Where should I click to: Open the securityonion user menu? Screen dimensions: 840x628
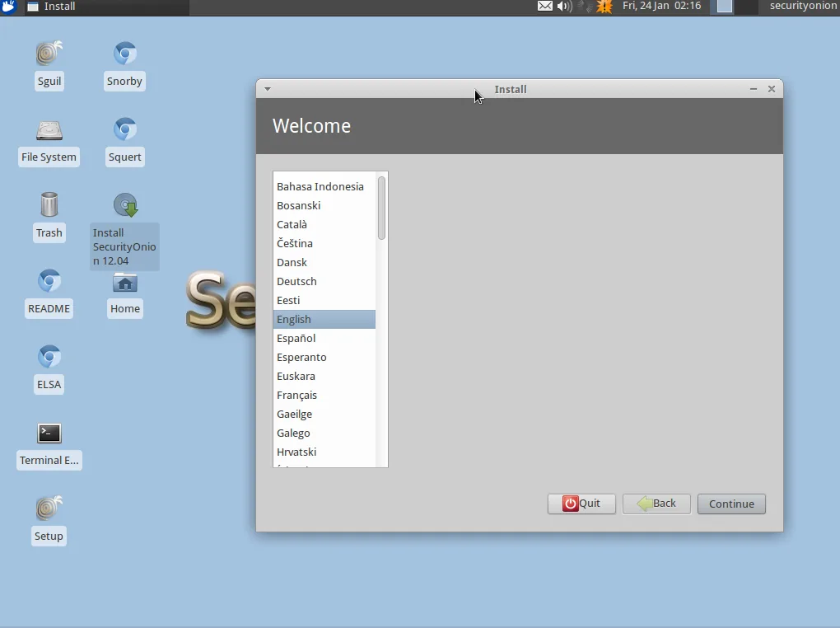(802, 6)
